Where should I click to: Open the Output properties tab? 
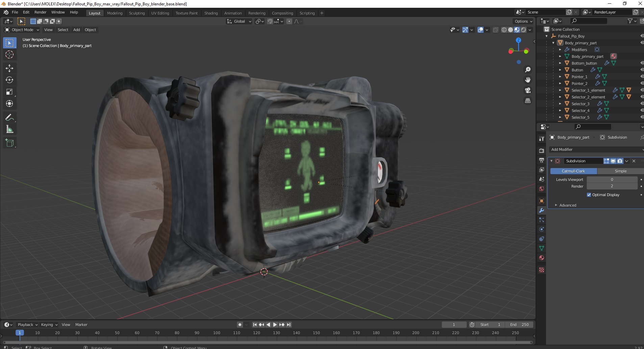[542, 160]
